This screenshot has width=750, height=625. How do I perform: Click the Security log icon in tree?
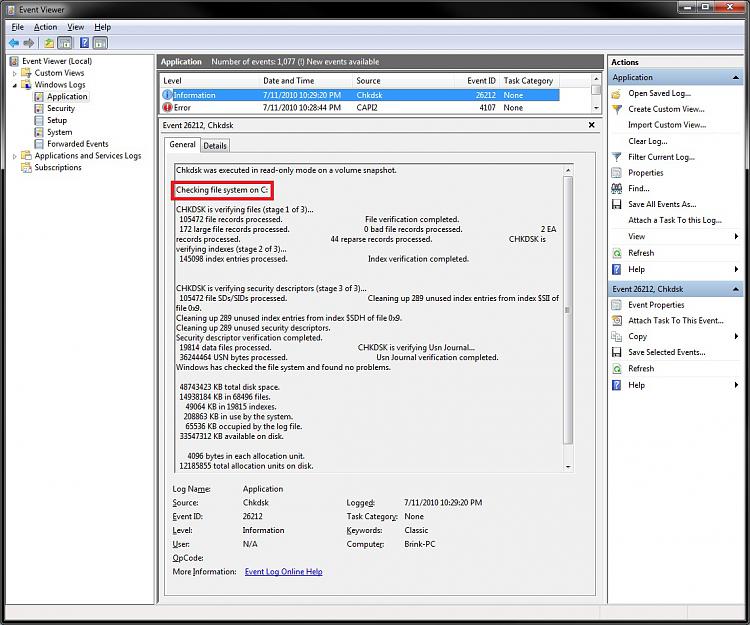pyautogui.click(x=39, y=109)
